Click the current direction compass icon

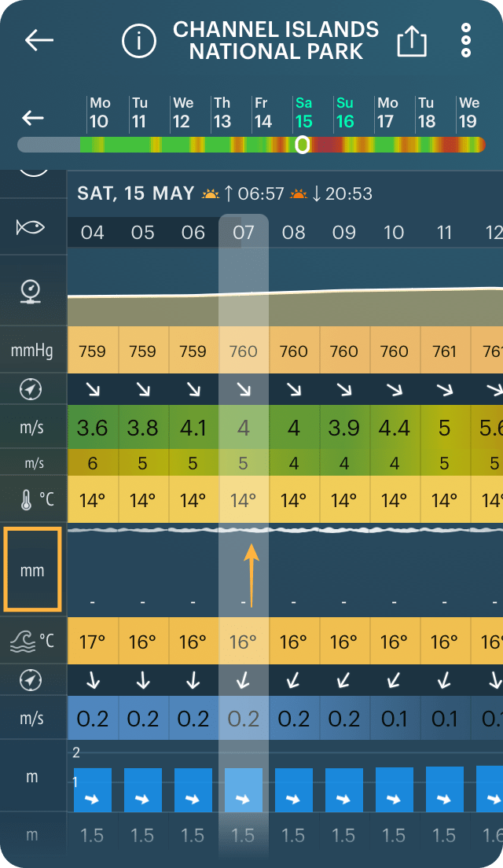click(x=31, y=679)
